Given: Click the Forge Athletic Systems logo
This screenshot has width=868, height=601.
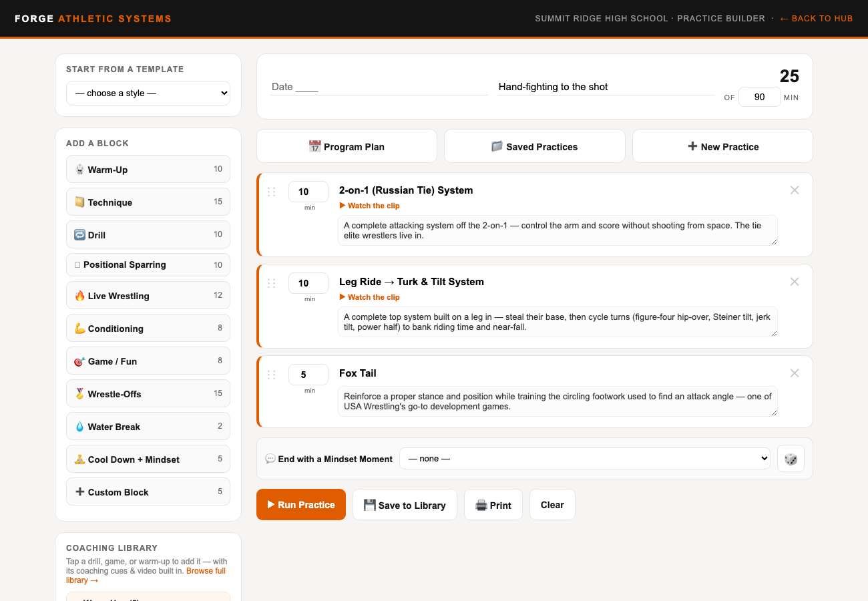Looking at the screenshot, I should 93,19.
